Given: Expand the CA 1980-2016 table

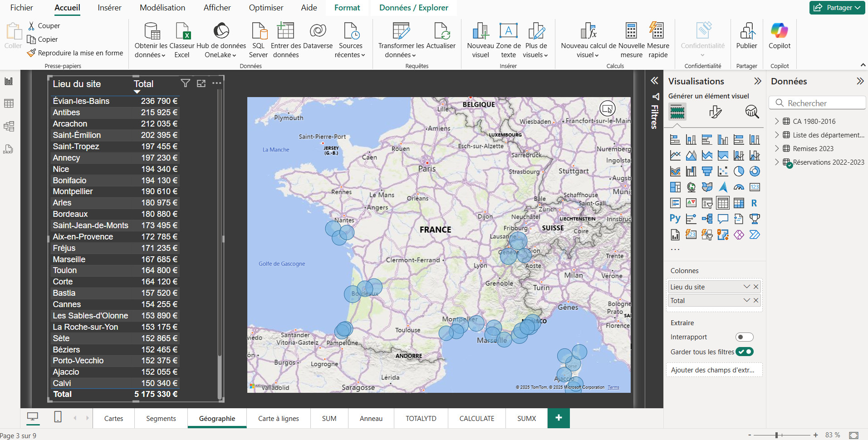Looking at the screenshot, I should (776, 121).
